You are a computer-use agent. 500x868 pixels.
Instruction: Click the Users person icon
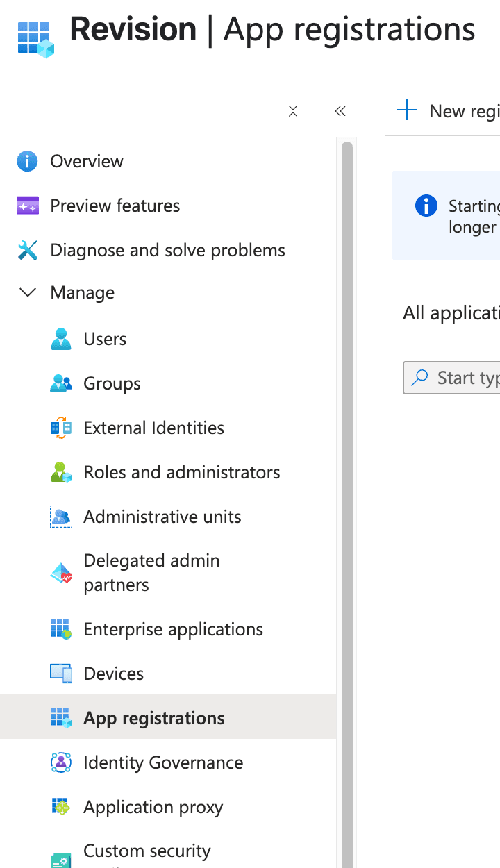pos(61,339)
